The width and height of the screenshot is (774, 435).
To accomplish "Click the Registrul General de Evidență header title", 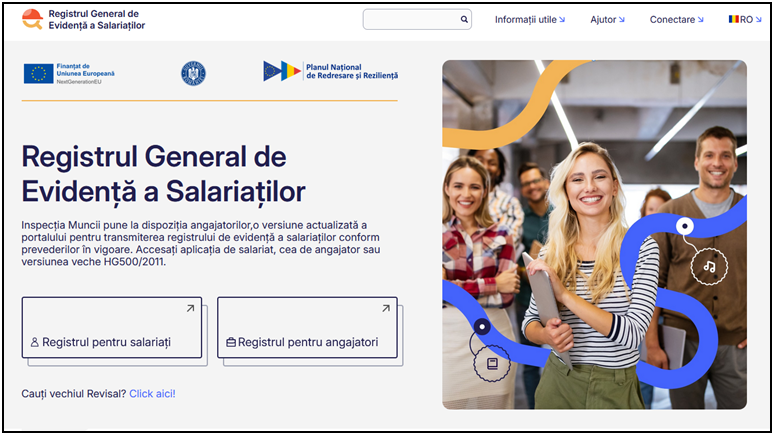I will tap(97, 19).
